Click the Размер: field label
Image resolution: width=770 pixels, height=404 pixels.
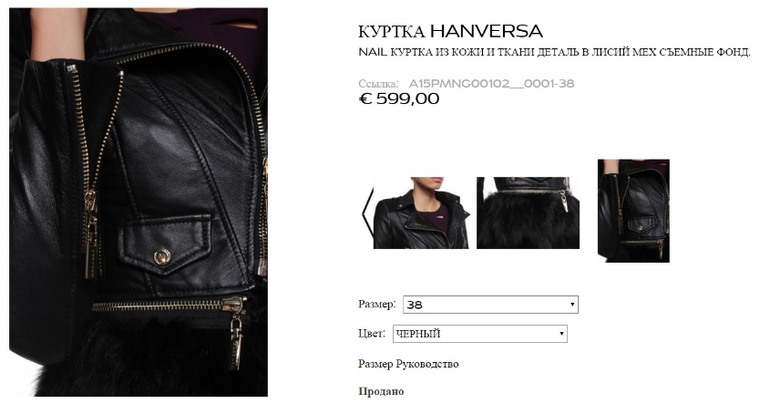(377, 304)
